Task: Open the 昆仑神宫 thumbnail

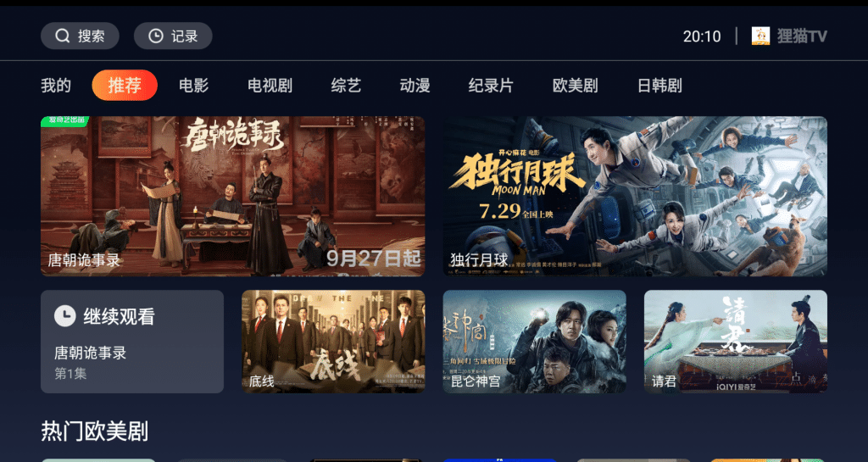Action: [x=534, y=342]
